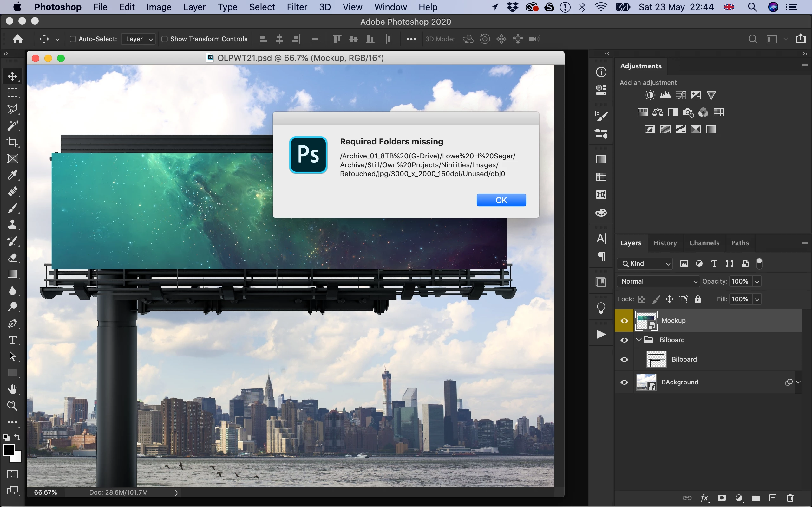812x507 pixels.
Task: Hide the BAckground layer
Action: pyautogui.click(x=624, y=382)
